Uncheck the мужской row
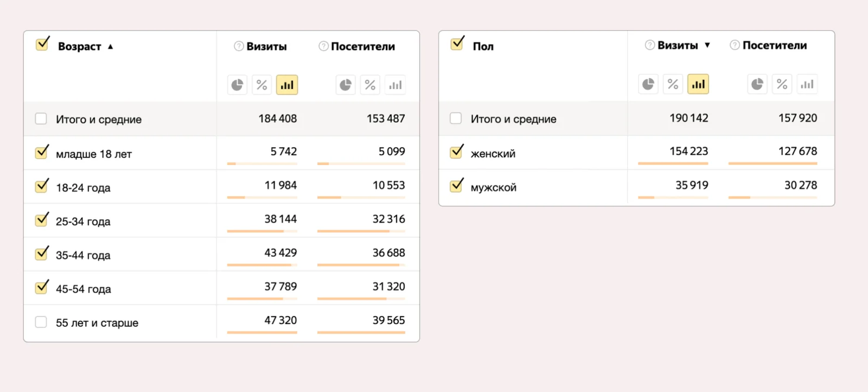Screen dimensions: 868x392 pos(457,185)
